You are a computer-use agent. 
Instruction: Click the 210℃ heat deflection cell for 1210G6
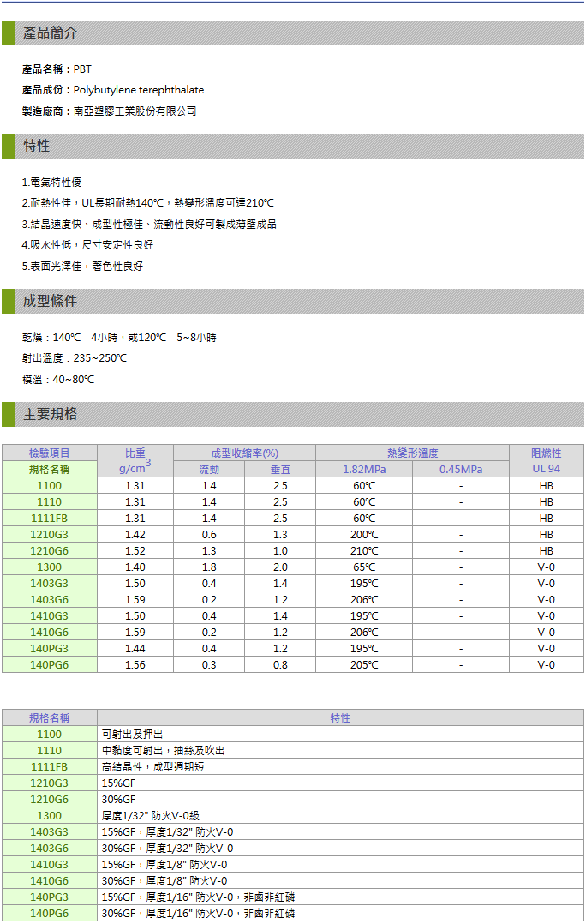point(364,551)
